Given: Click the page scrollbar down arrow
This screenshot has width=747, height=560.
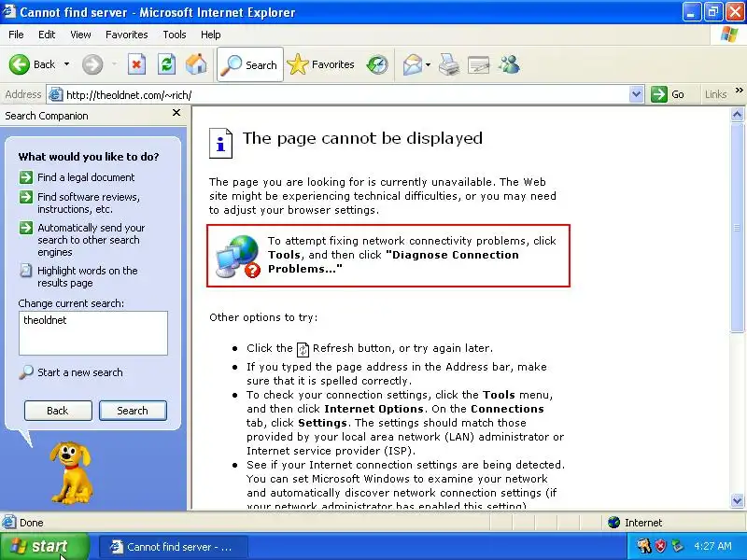Looking at the screenshot, I should click(x=737, y=500).
